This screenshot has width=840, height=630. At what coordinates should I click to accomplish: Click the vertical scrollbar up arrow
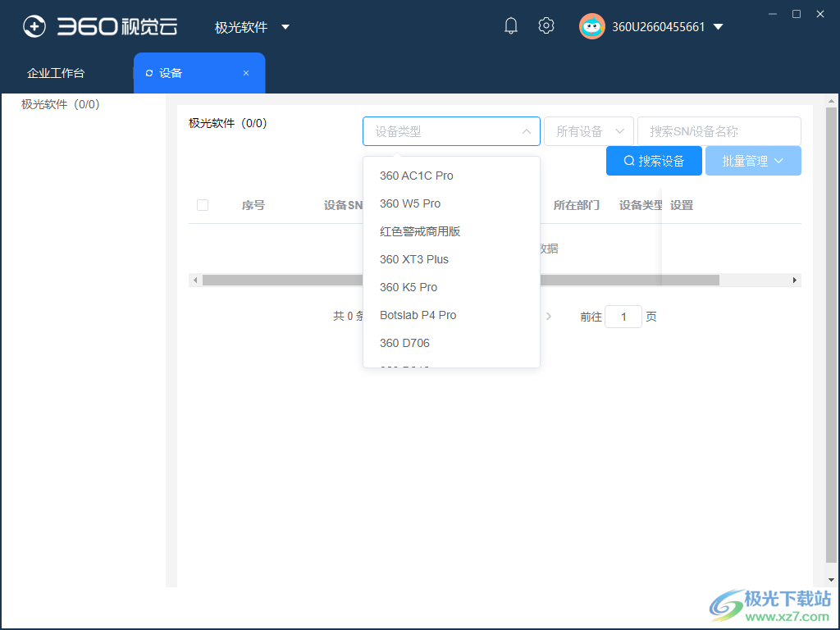(831, 101)
